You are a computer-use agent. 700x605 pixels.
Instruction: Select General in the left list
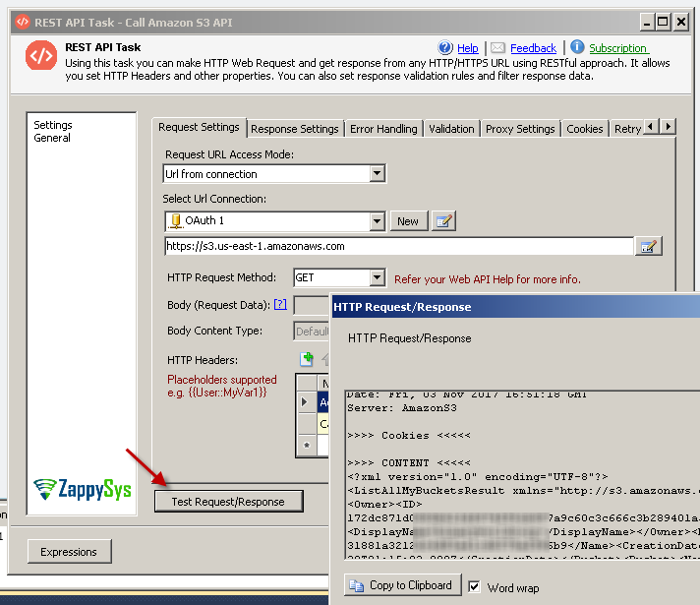pos(52,138)
